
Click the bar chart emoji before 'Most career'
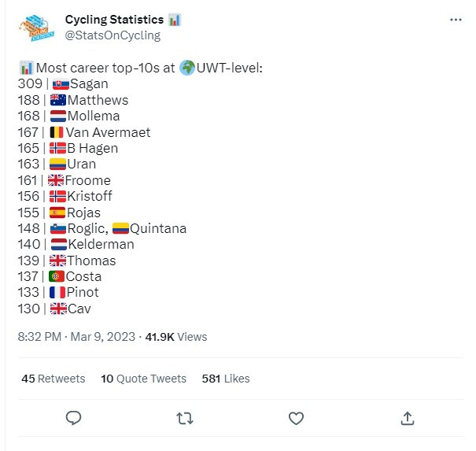pos(27,68)
